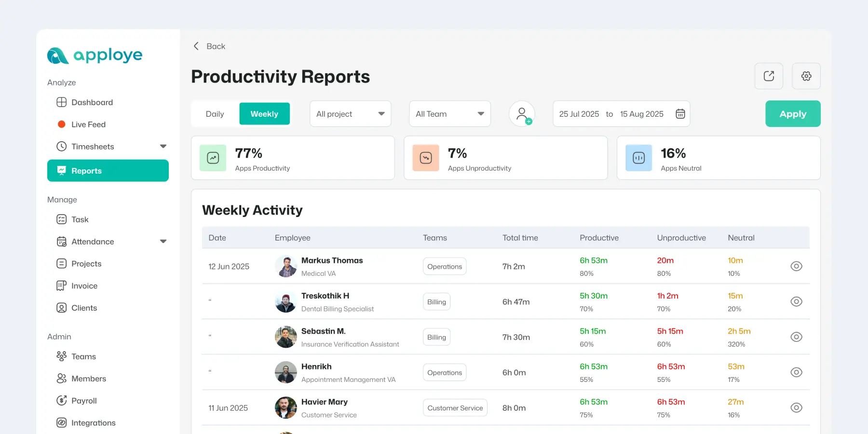Click the Task icon in sidebar
The width and height of the screenshot is (868, 434).
pos(61,219)
